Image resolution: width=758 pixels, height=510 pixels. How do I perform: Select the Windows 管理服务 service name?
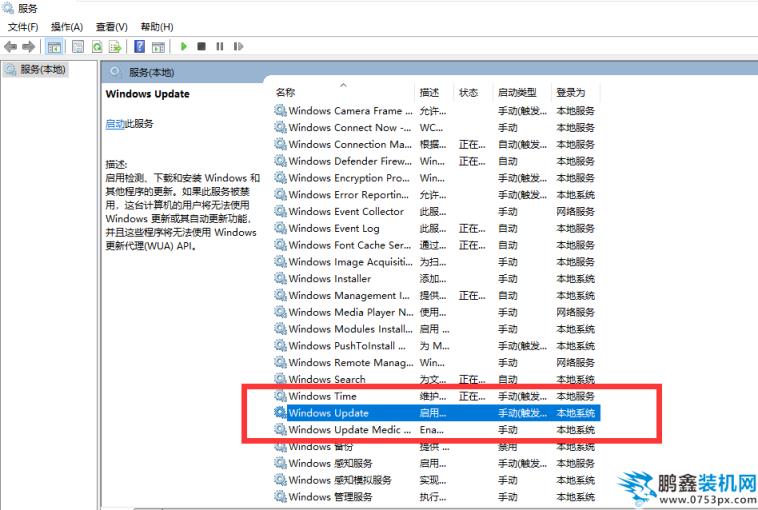pyautogui.click(x=330, y=496)
